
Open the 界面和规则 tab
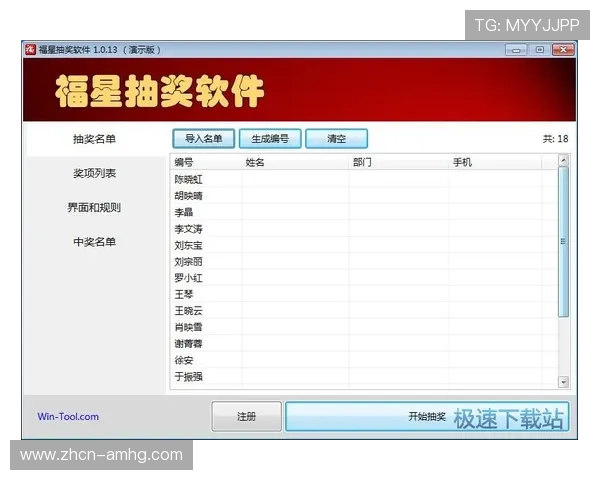(x=95, y=208)
